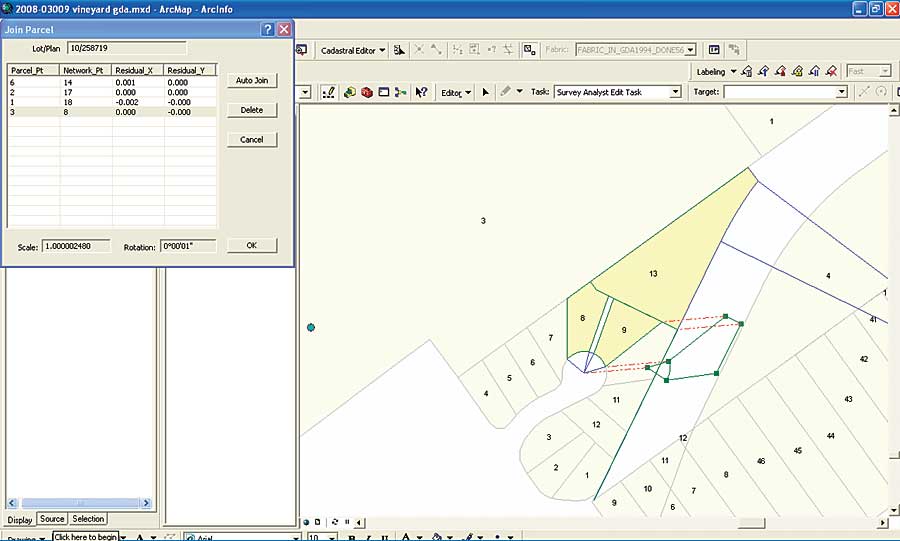Click the ModelBuilder icon
The image size is (900, 541).
pos(400,92)
